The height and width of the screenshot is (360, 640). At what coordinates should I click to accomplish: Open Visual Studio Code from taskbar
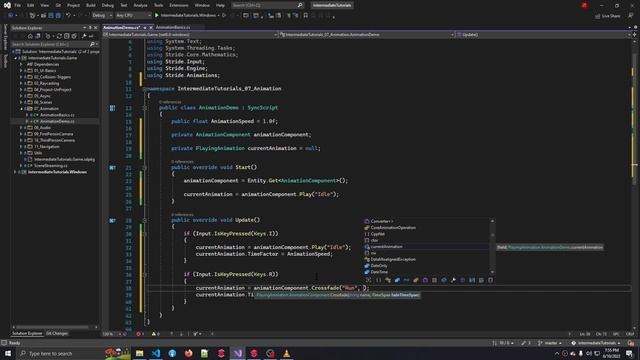point(156,353)
